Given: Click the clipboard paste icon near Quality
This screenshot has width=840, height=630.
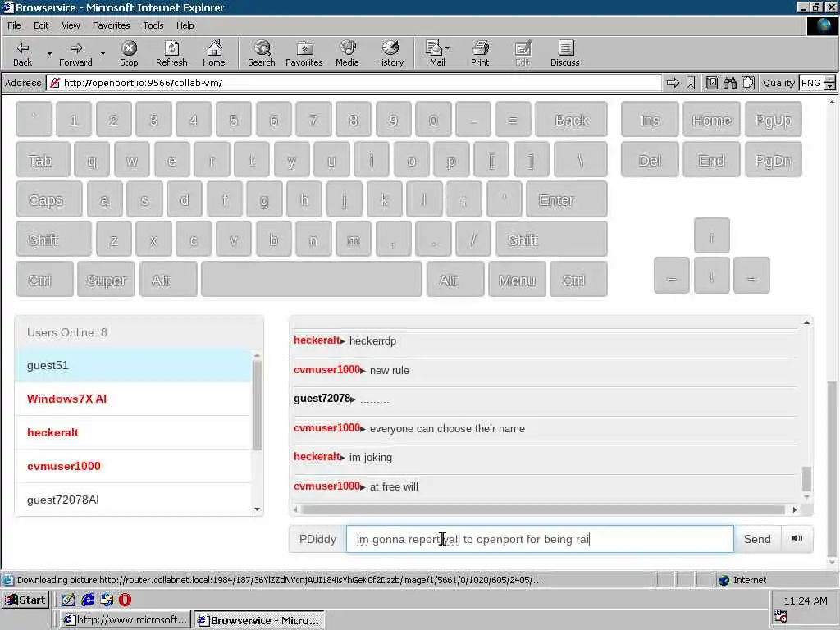Looking at the screenshot, I should (748, 83).
